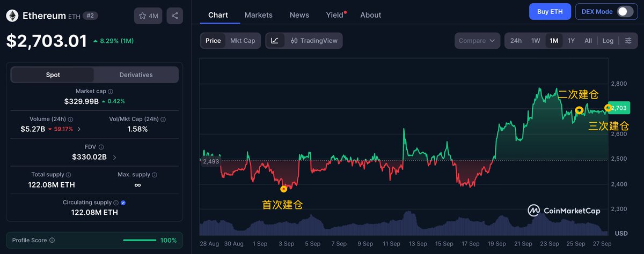
Task: Select the Price chart toggle
Action: click(213, 41)
